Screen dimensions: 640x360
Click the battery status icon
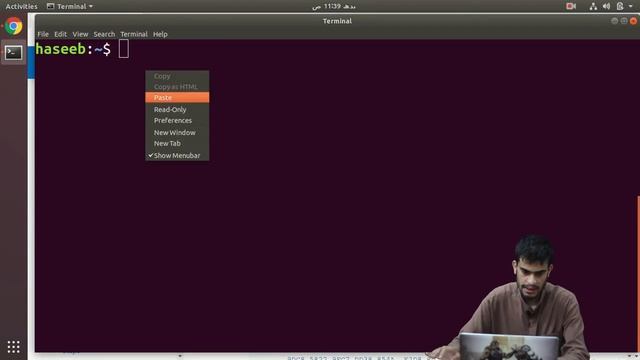620,6
